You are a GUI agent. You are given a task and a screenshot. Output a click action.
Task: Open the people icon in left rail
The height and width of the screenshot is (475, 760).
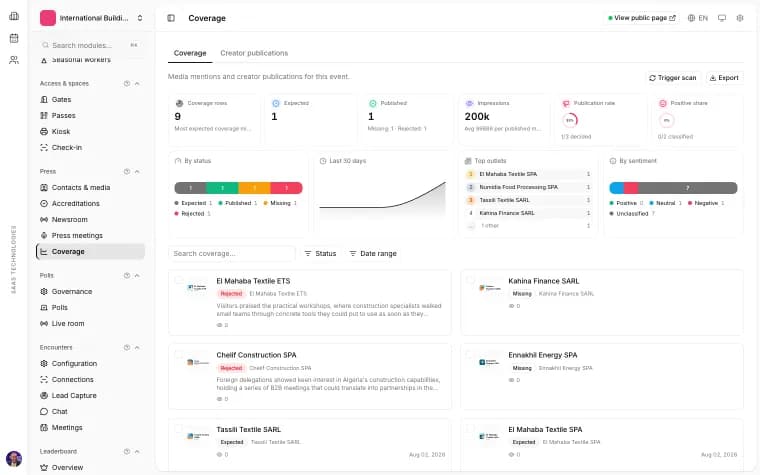tap(14, 60)
